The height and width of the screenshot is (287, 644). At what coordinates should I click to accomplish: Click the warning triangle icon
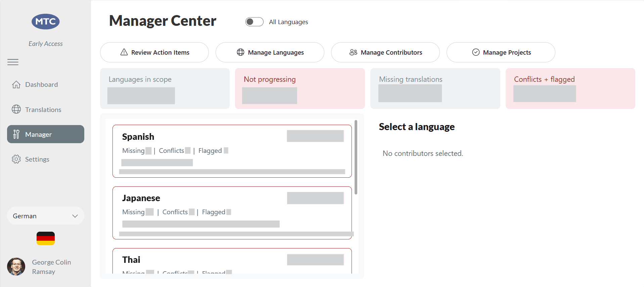124,52
